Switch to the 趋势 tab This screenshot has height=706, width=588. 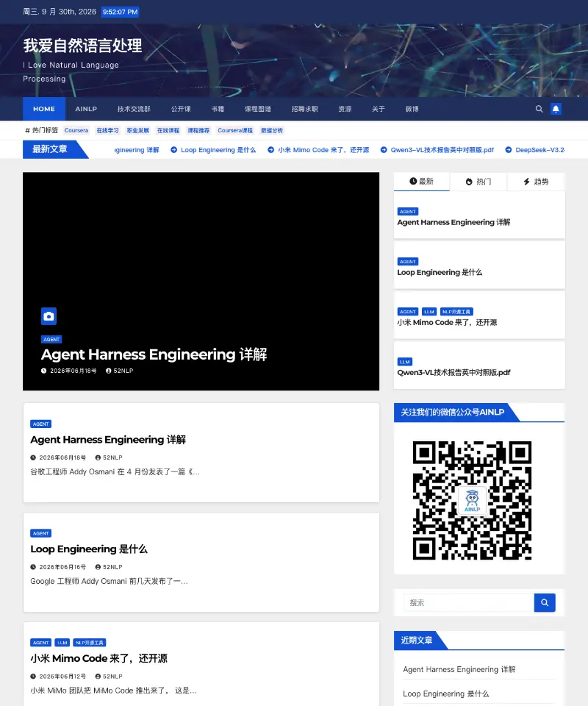536,182
